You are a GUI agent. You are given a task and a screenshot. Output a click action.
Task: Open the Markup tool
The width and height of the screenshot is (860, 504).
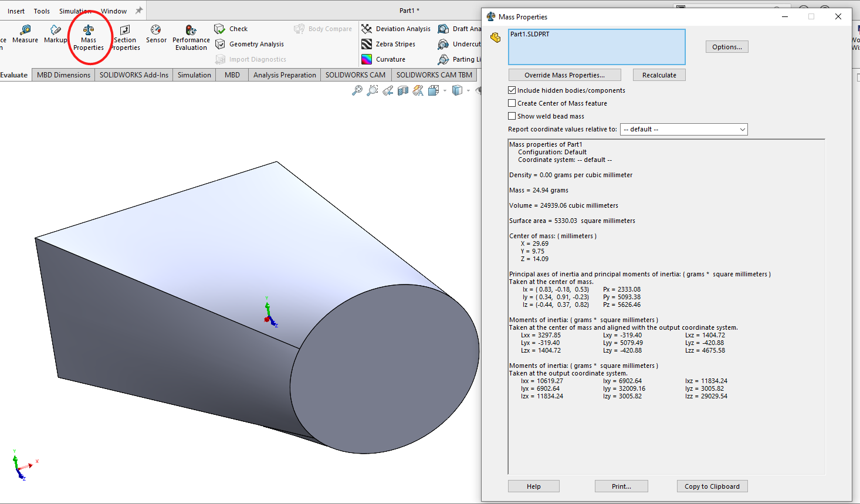coord(56,33)
